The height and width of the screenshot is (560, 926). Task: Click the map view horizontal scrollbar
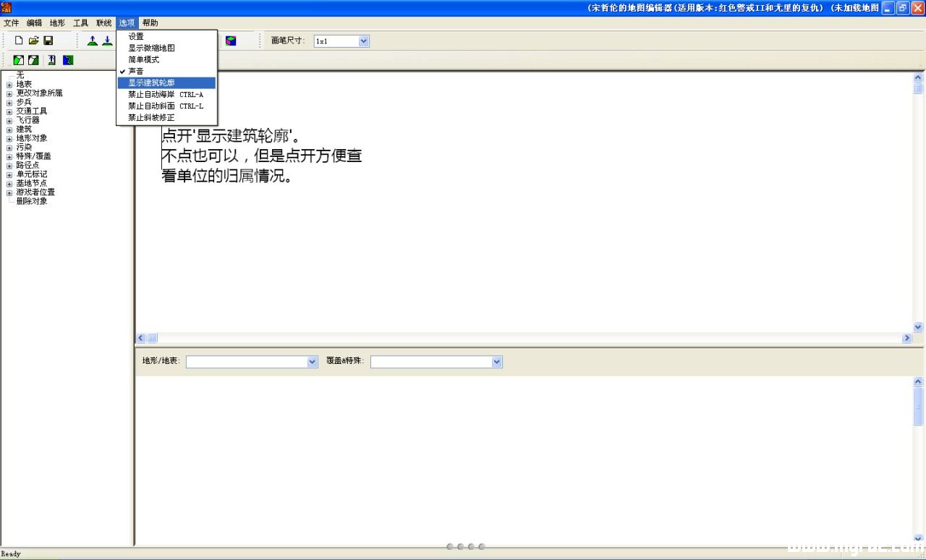point(524,338)
